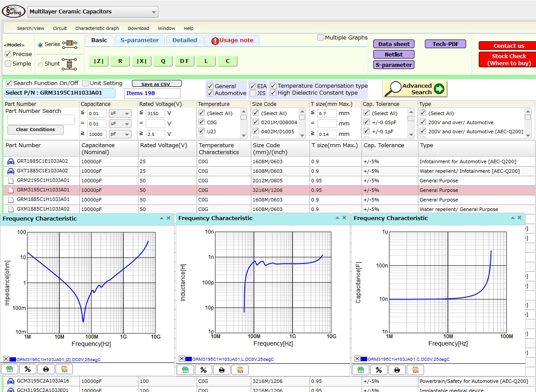Print the Impedance graph
This screenshot has height=392, width=536.
46,369
